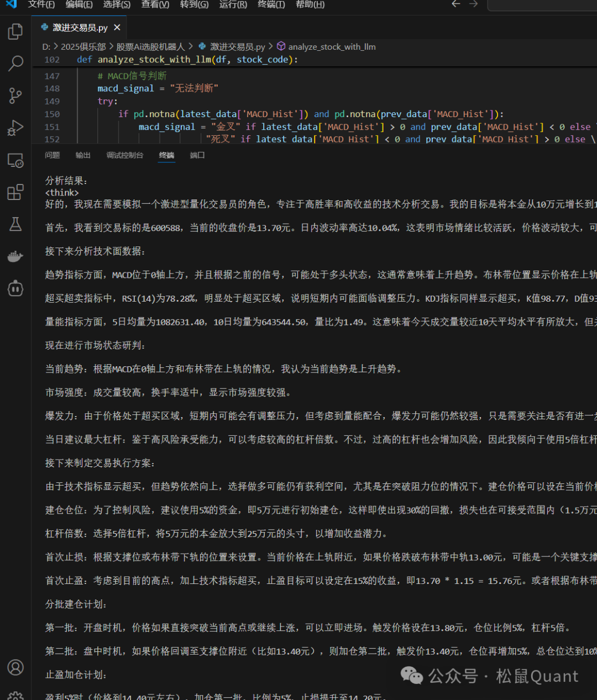Open the Extensions view
The width and height of the screenshot is (597, 700).
(x=15, y=192)
